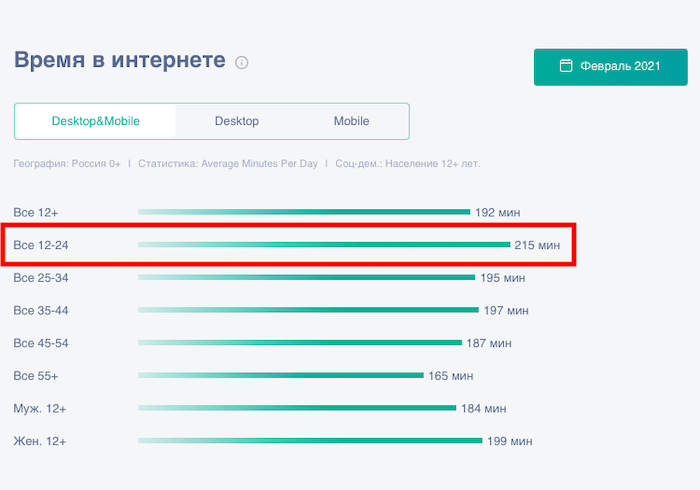The height and width of the screenshot is (490, 700).
Task: Click the 197 мин value
Action: coord(506,310)
